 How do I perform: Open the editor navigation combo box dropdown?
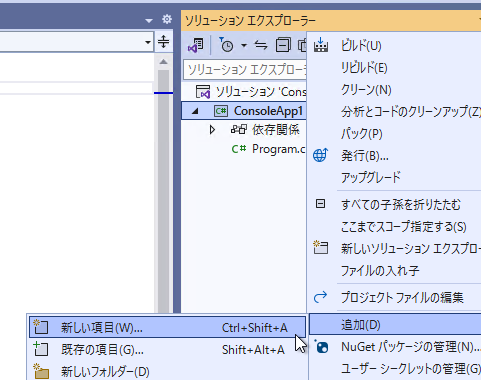[x=148, y=42]
